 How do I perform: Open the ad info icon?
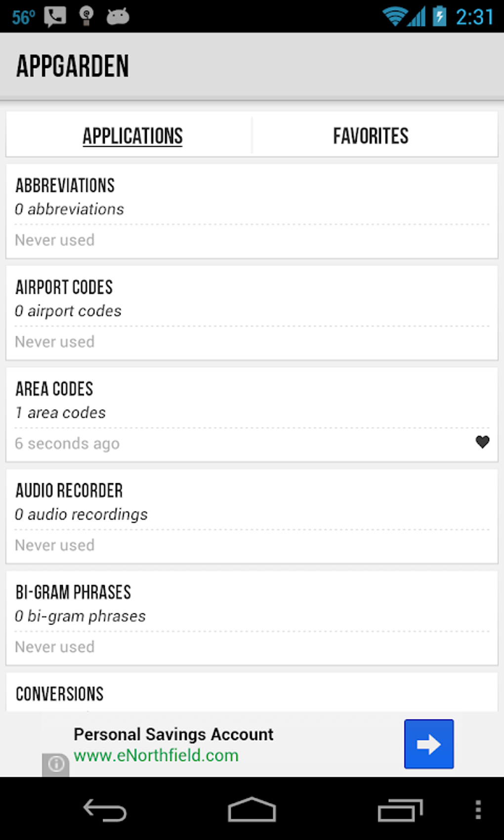pyautogui.click(x=55, y=764)
